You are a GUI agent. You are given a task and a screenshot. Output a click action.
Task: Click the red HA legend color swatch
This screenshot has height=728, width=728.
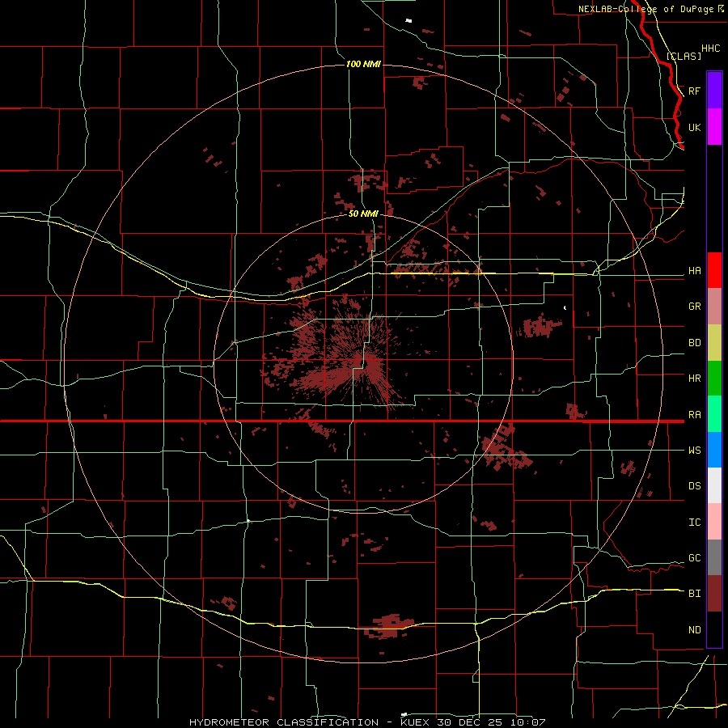714,270
